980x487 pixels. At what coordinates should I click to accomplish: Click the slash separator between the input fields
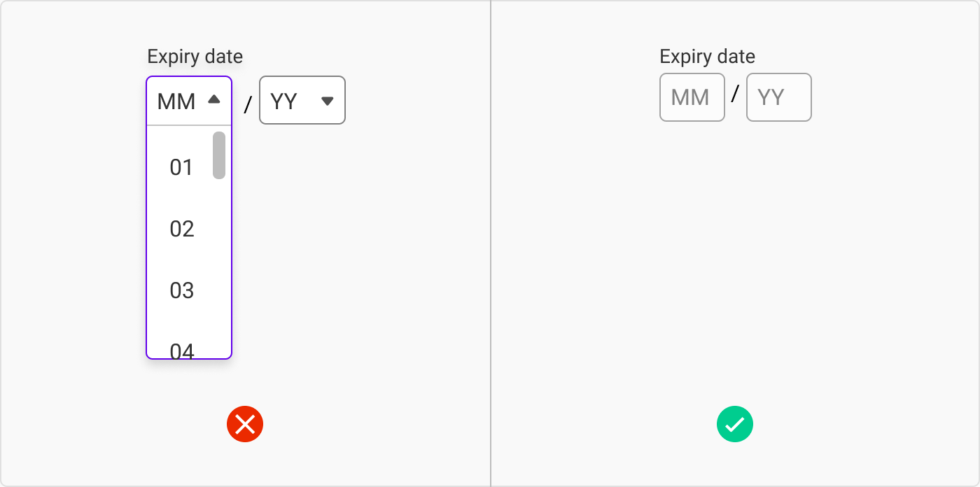pos(736,92)
